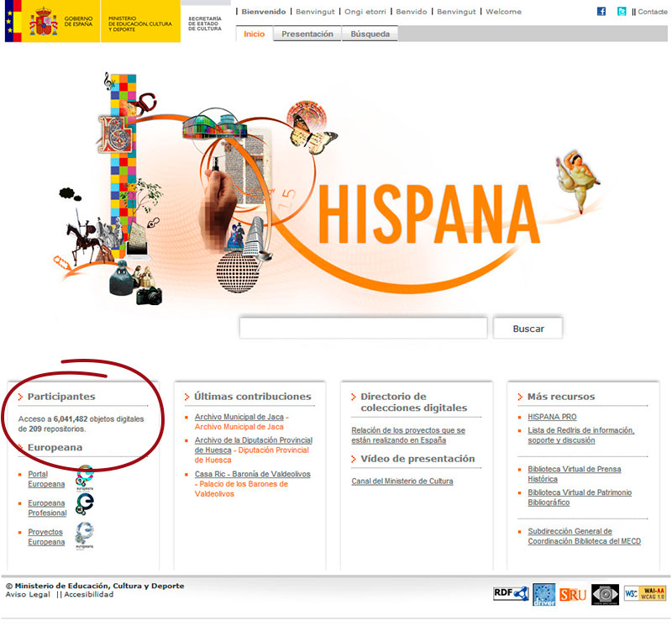Open the HISPANA PRO link

coord(552,417)
